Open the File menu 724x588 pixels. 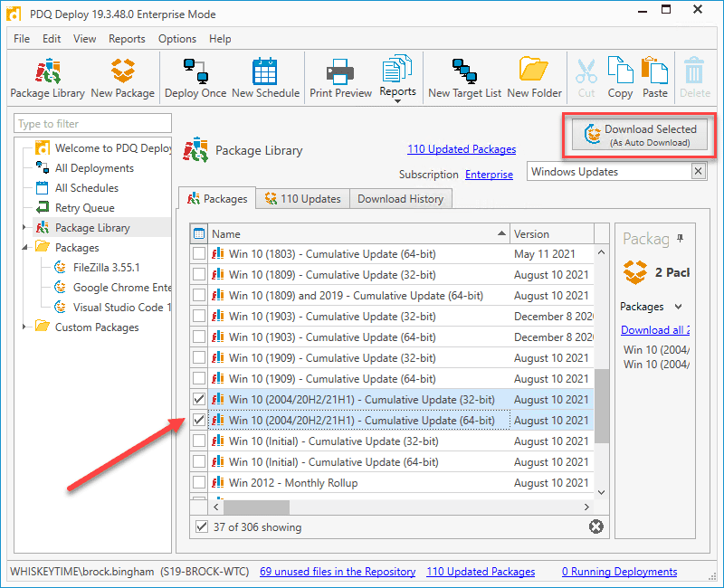[x=22, y=39]
